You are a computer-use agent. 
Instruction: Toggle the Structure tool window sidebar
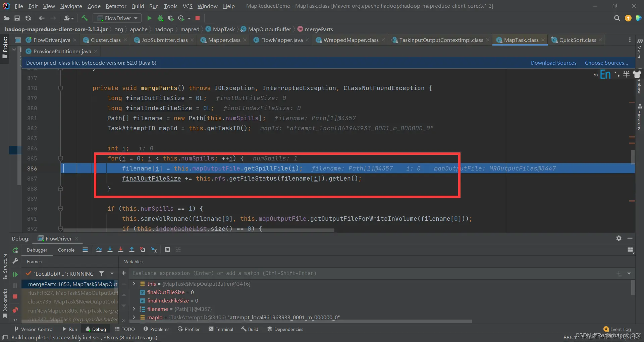tap(5, 267)
